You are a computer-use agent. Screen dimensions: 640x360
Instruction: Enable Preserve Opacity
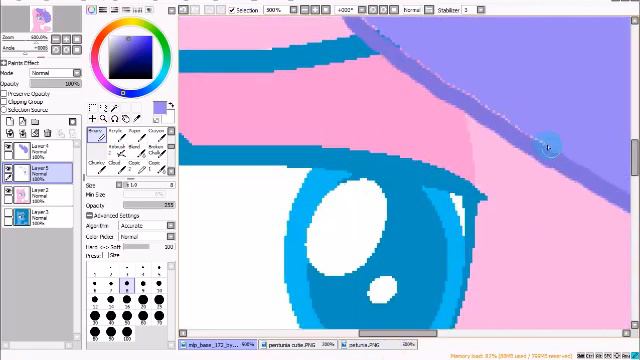tap(4, 94)
